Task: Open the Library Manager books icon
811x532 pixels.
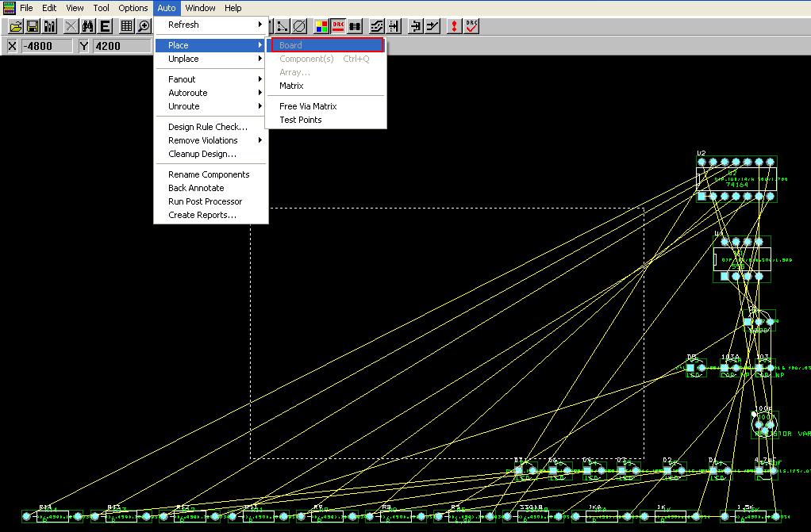Action: [50, 26]
